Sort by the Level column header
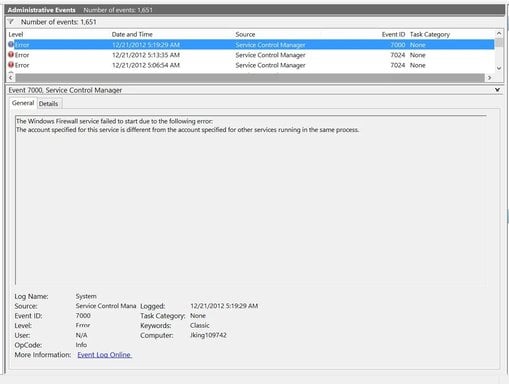Image resolution: width=509 pixels, height=384 pixels. [16, 34]
